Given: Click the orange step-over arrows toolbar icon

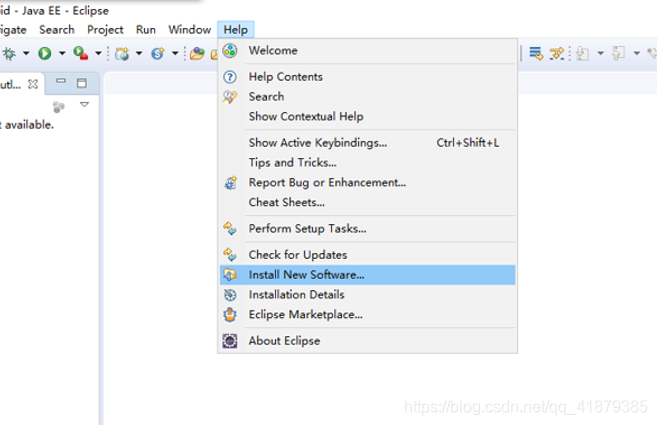Looking at the screenshot, I should tap(556, 53).
